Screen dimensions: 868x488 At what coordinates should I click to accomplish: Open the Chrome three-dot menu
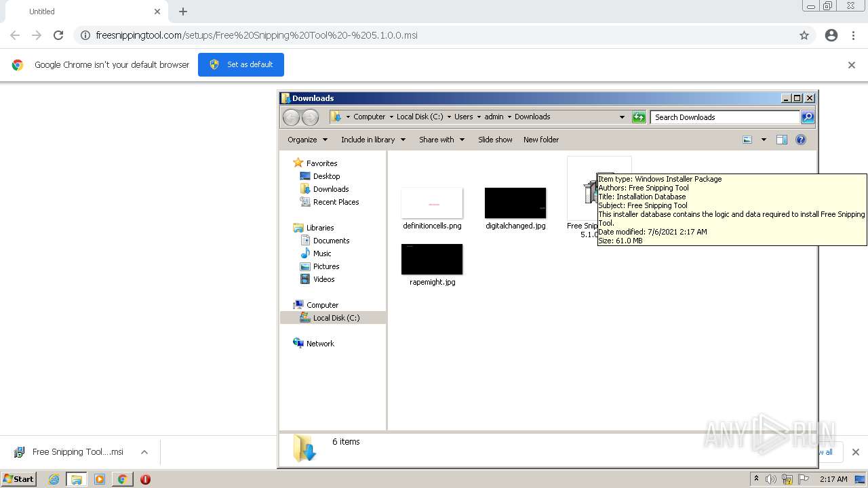853,35
